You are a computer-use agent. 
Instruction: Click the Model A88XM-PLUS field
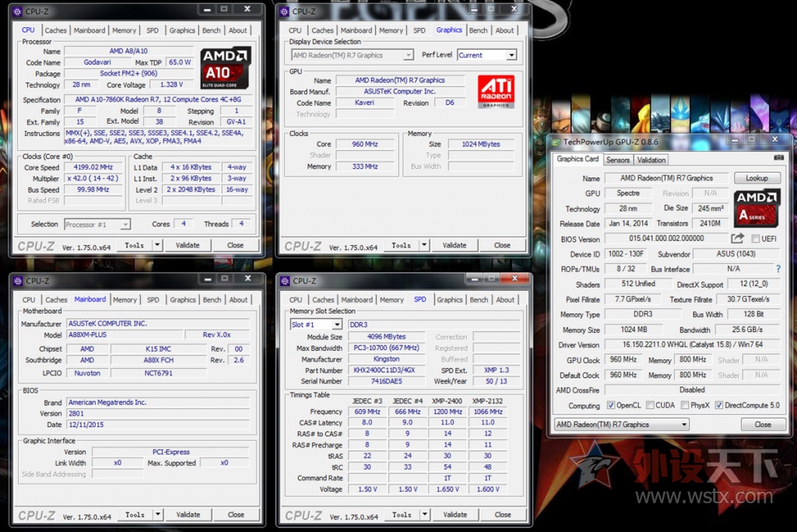(x=125, y=334)
